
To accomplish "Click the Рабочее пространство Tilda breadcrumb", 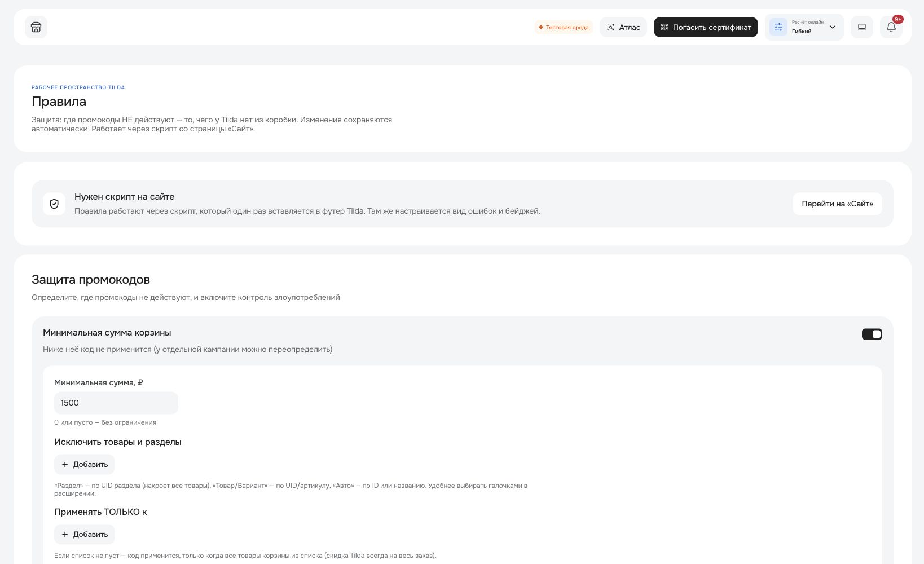I will pos(78,87).
